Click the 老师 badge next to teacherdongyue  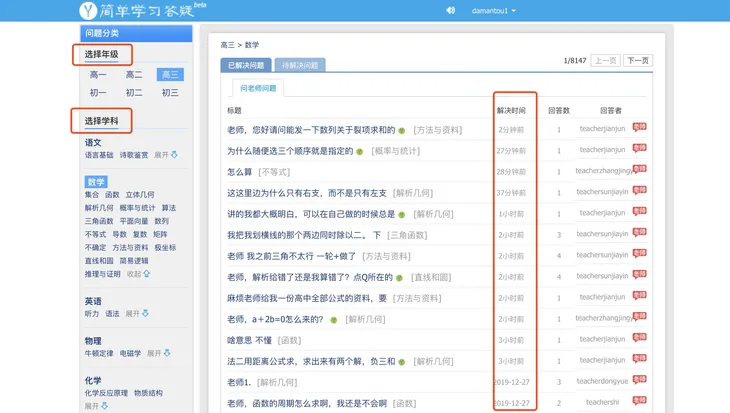point(639,380)
